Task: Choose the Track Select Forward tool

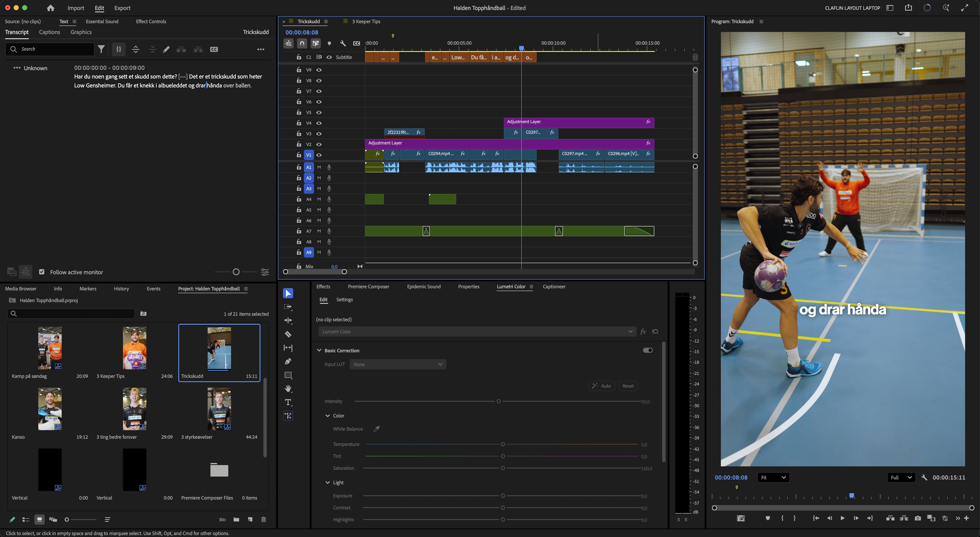Action: [288, 307]
